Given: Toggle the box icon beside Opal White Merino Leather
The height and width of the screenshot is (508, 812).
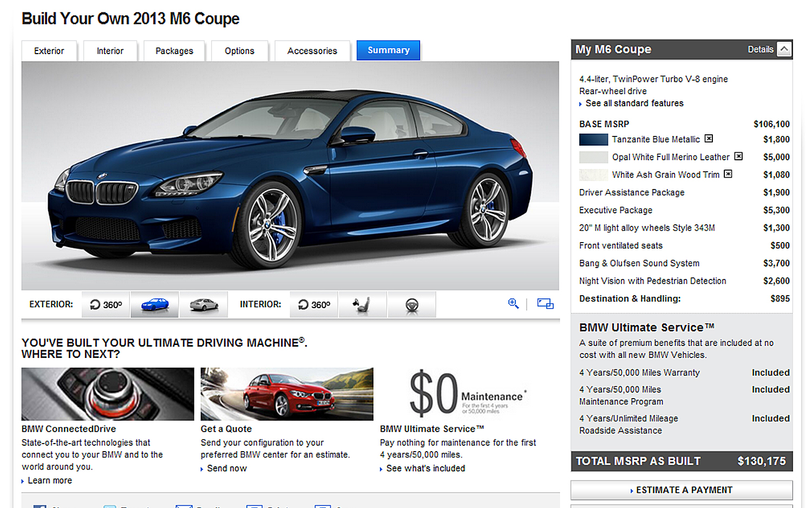Looking at the screenshot, I should click(738, 157).
